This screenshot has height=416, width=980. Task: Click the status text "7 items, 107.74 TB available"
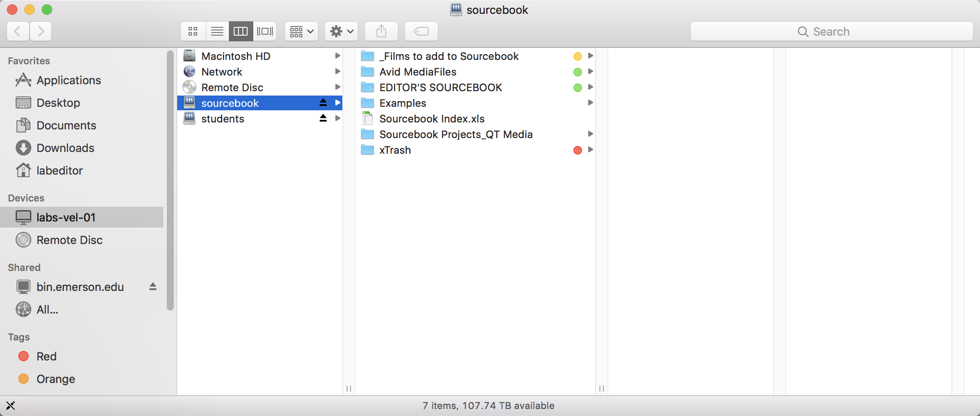tap(488, 406)
